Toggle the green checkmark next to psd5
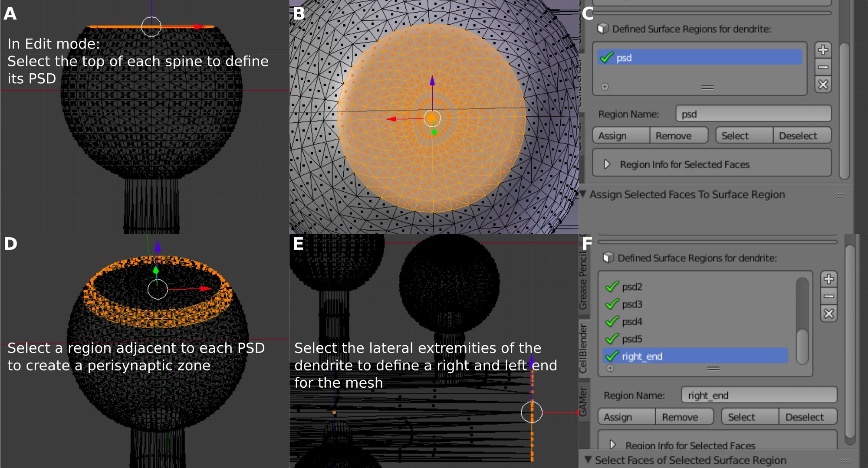Image resolution: width=868 pixels, height=468 pixels. coord(612,339)
